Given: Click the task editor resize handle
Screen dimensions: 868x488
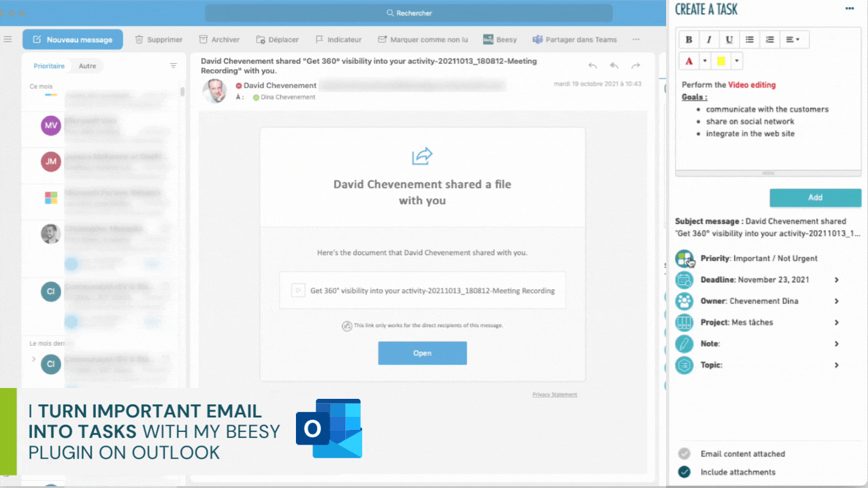Looking at the screenshot, I should point(769,173).
